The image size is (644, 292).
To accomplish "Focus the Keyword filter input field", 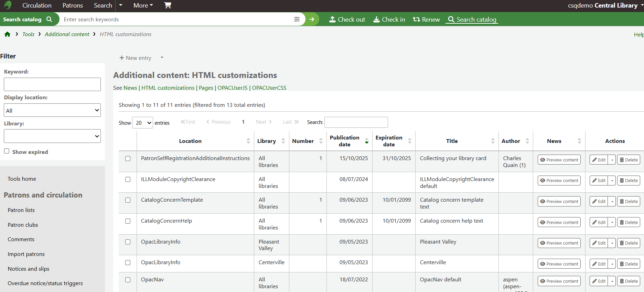I will pyautogui.click(x=52, y=84).
